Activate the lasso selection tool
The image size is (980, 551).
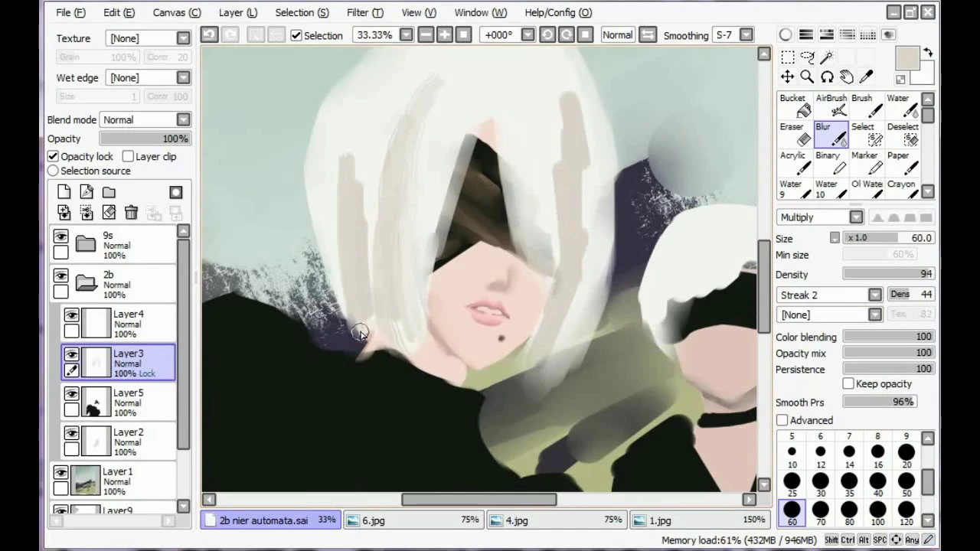(x=807, y=57)
